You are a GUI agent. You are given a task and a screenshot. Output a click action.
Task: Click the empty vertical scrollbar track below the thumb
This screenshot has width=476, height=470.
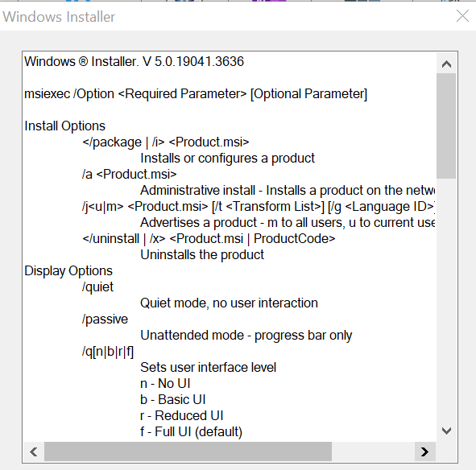(446, 299)
